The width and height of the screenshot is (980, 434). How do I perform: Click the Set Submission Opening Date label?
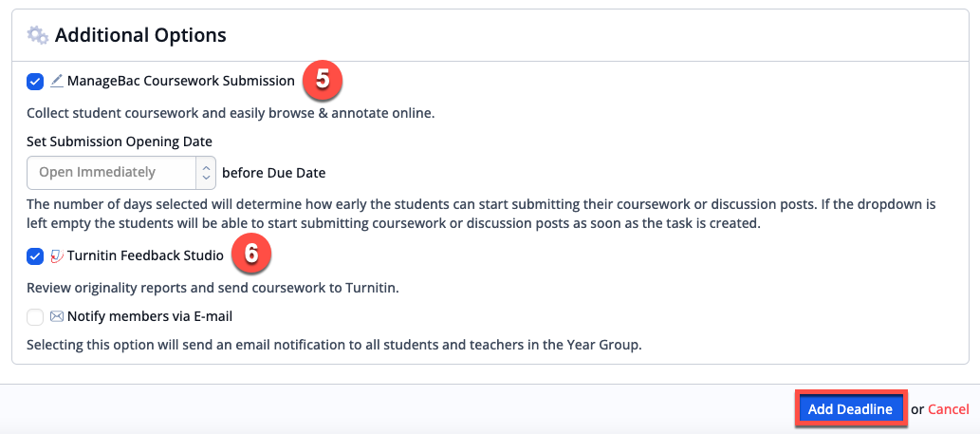120,142
